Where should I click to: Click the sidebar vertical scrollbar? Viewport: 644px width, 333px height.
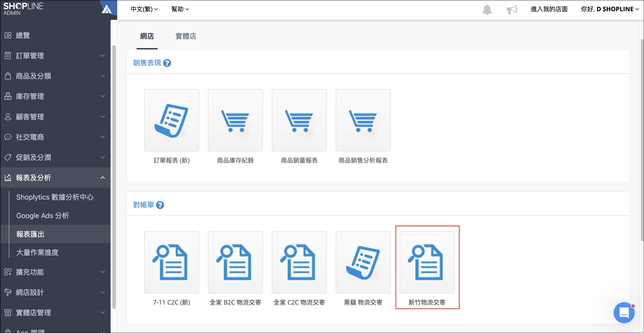114,177
